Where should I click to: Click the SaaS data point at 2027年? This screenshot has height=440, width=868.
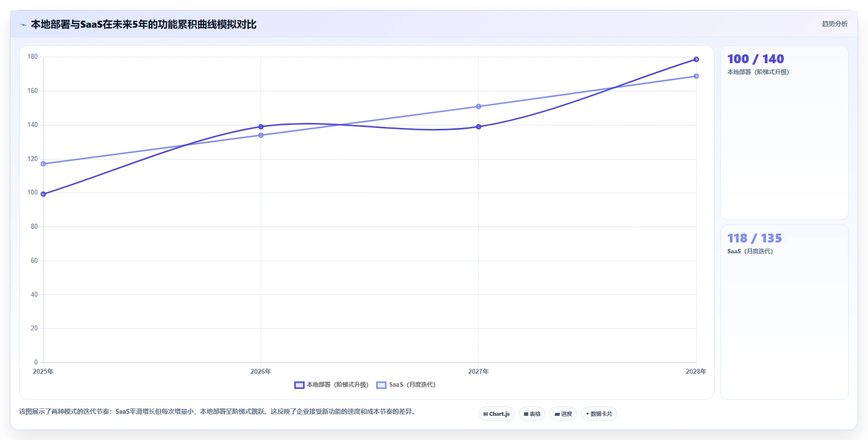pos(479,107)
